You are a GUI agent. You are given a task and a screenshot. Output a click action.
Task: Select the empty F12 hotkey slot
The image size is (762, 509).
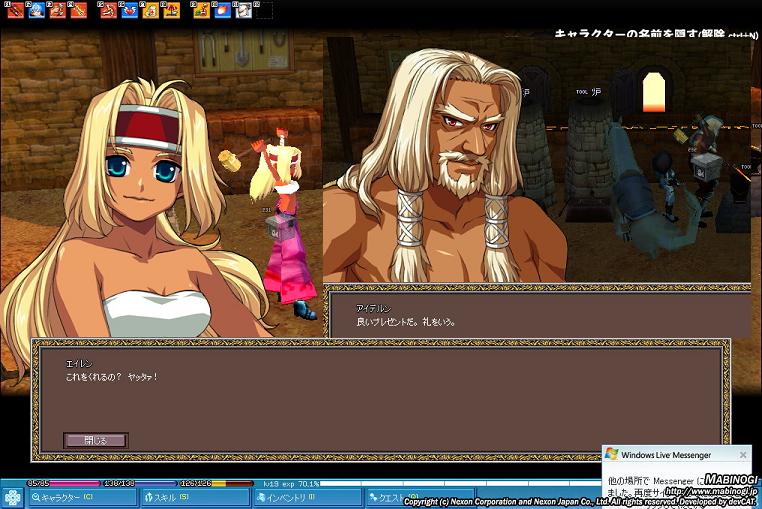point(264,10)
